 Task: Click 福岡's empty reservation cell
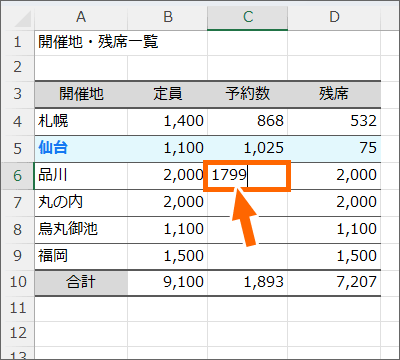coord(247,256)
